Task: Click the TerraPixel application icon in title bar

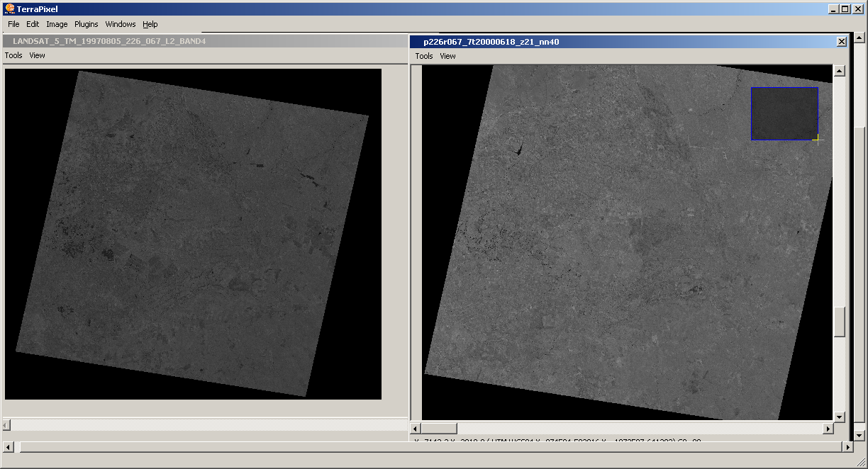Action: 9,9
